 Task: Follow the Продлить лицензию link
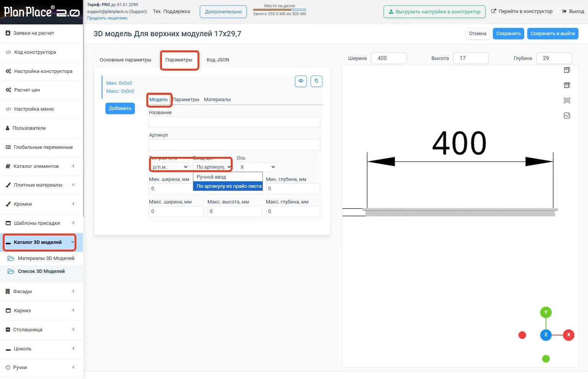pyautogui.click(x=107, y=18)
